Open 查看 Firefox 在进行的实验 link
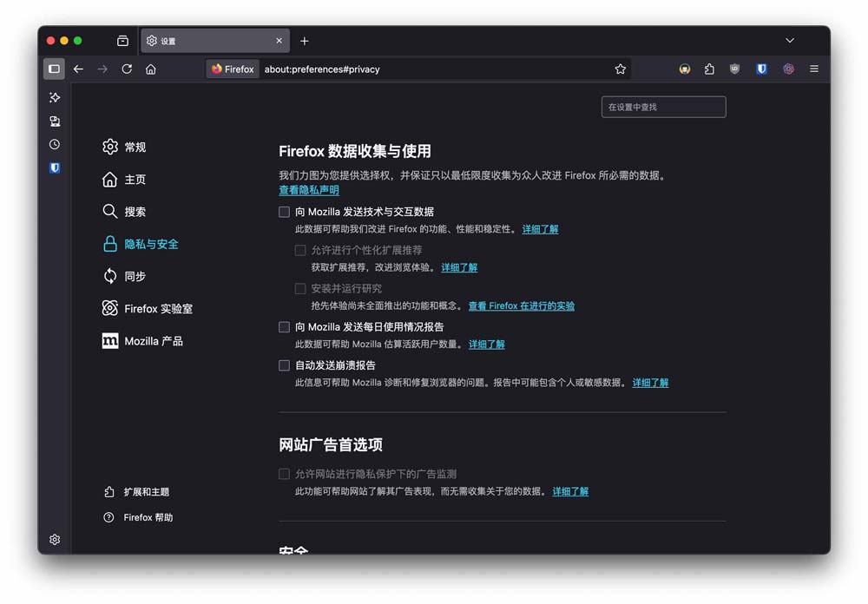868x604 pixels. click(522, 305)
